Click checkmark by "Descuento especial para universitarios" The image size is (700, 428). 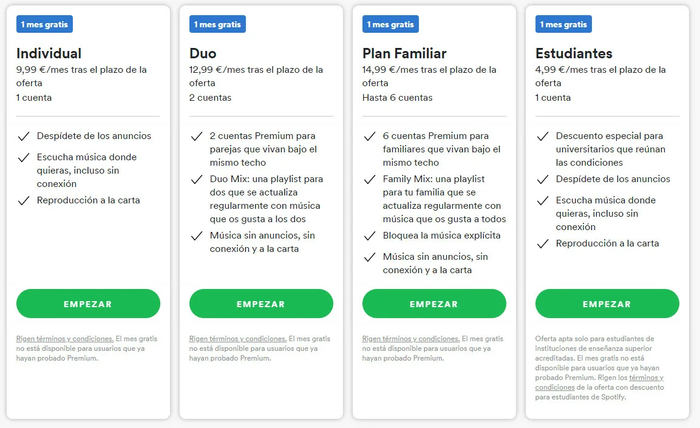[542, 136]
